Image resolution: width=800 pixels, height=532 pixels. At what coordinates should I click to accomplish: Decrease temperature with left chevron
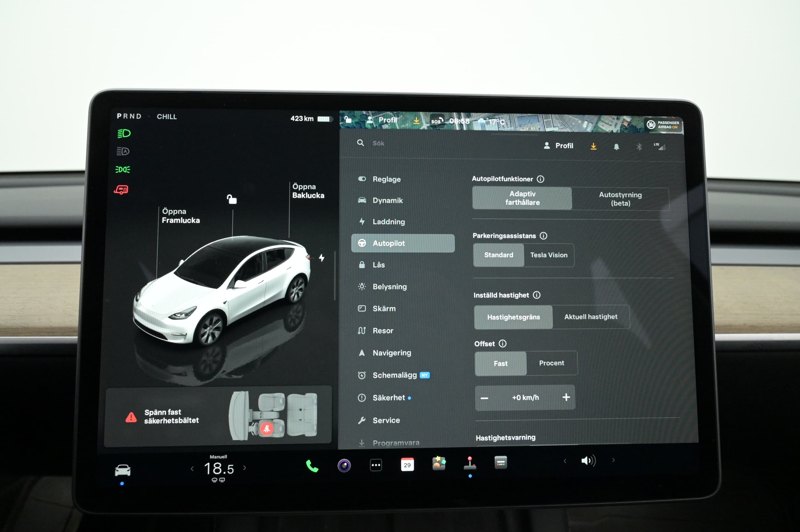pyautogui.click(x=192, y=469)
